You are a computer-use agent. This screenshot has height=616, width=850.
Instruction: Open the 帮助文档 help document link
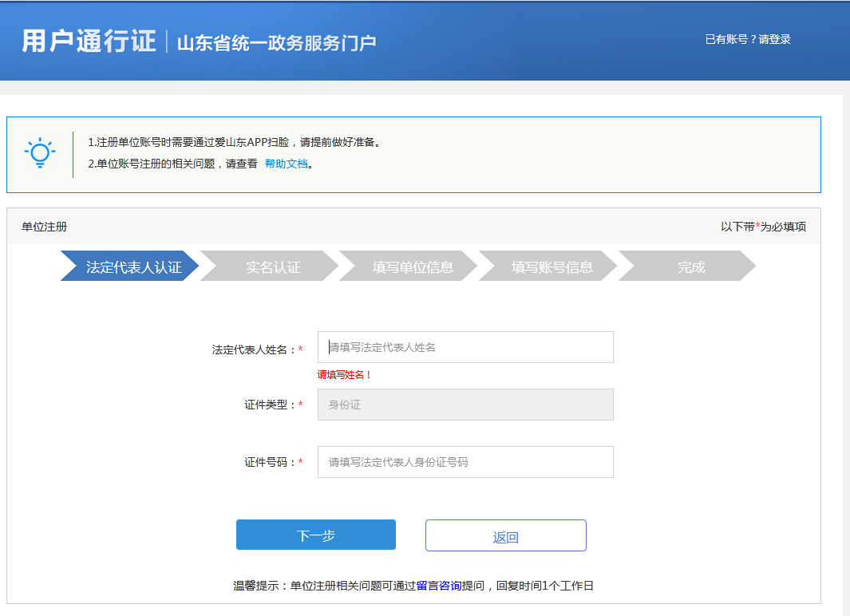point(287,164)
